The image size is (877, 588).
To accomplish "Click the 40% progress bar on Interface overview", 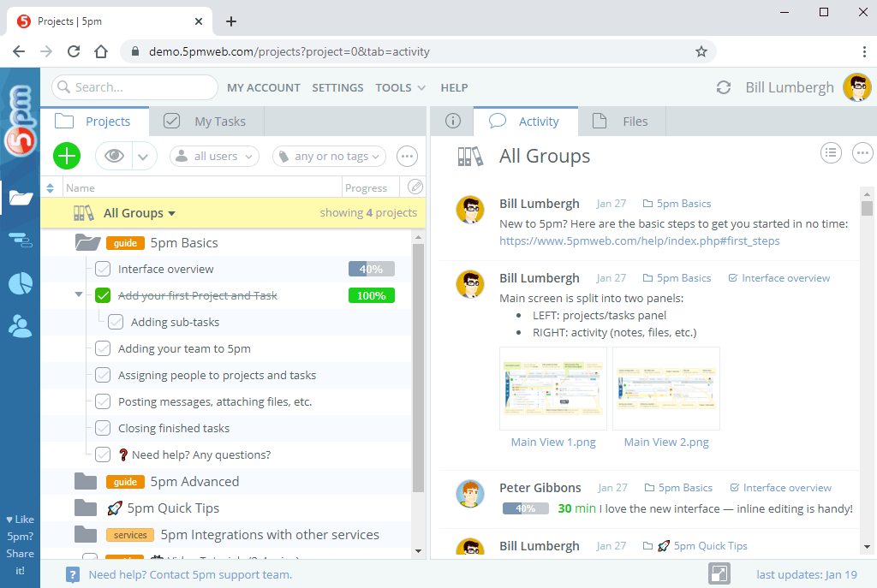I will click(371, 270).
